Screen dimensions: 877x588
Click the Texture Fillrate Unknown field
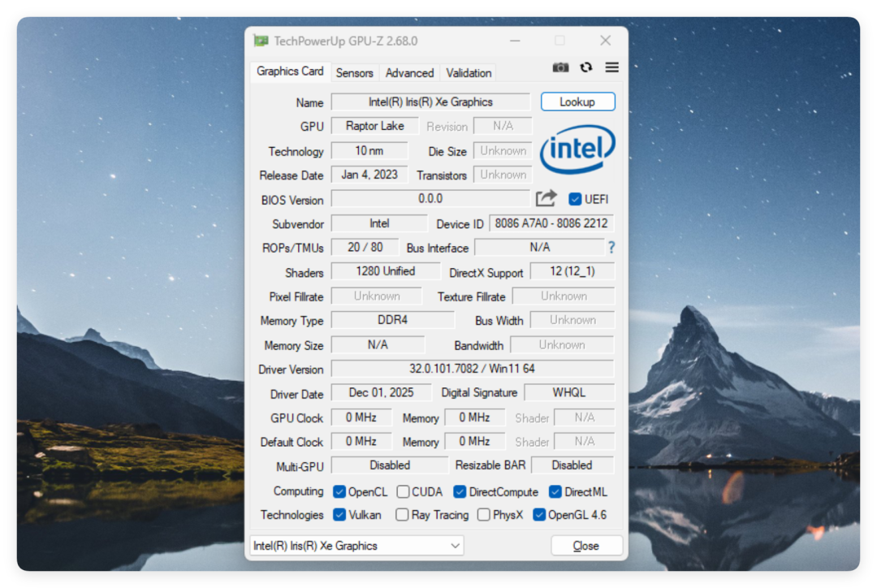(x=564, y=296)
